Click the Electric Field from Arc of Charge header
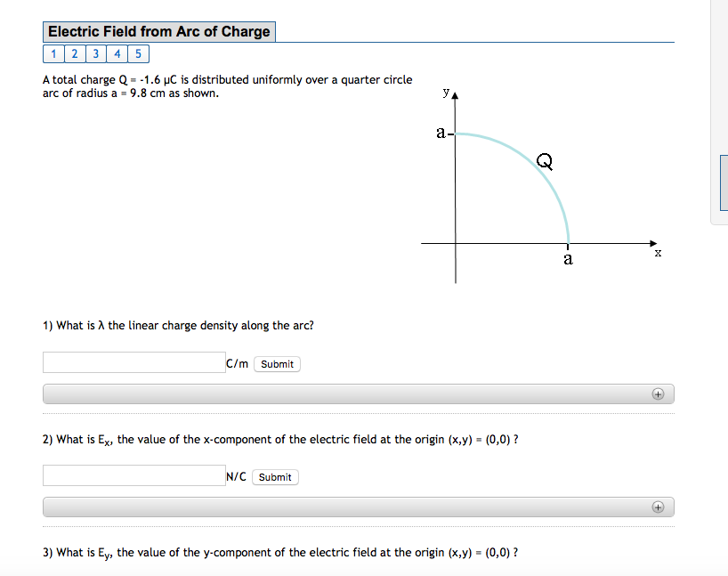Image resolution: width=728 pixels, height=576 pixels. pos(158,31)
